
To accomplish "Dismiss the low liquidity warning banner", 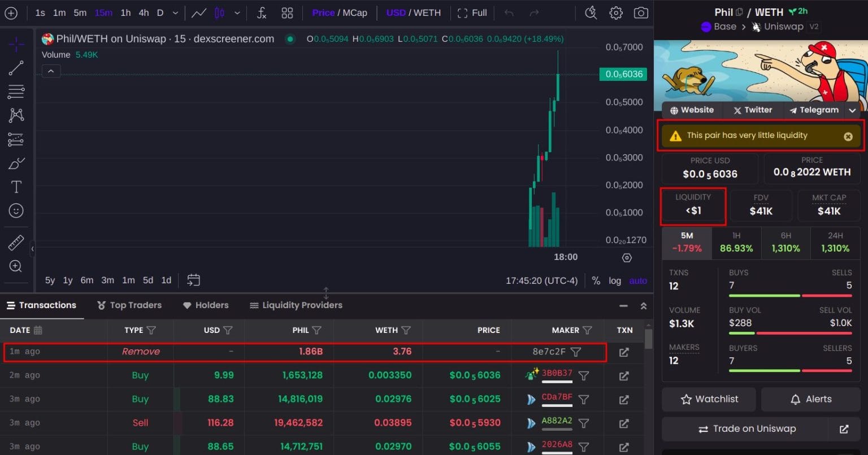I will [x=848, y=136].
